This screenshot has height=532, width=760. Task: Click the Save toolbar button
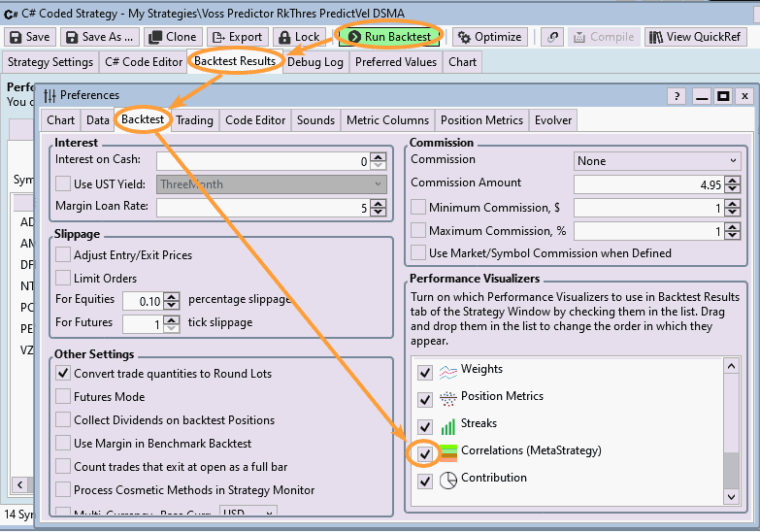pos(29,37)
